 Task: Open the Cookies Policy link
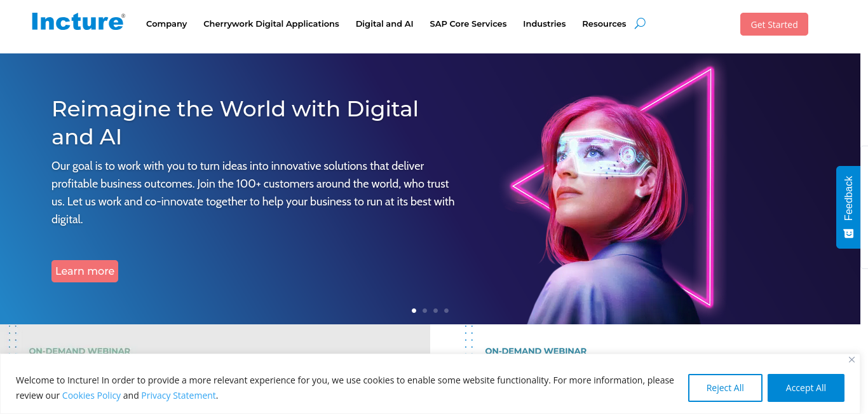(x=92, y=396)
